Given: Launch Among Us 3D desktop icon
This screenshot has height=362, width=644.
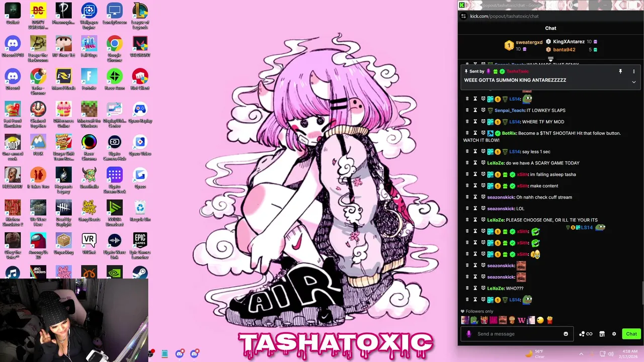Looking at the screenshot, I should click(x=38, y=246).
